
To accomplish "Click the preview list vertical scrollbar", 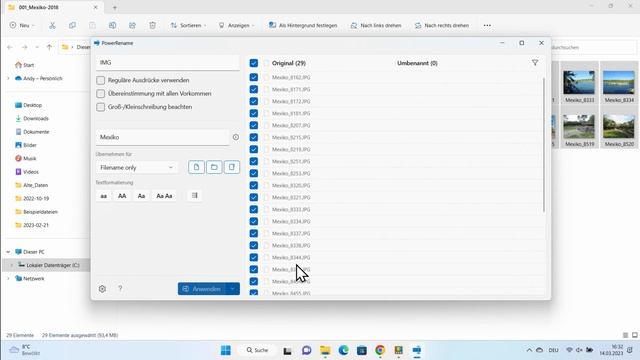I will [544, 145].
